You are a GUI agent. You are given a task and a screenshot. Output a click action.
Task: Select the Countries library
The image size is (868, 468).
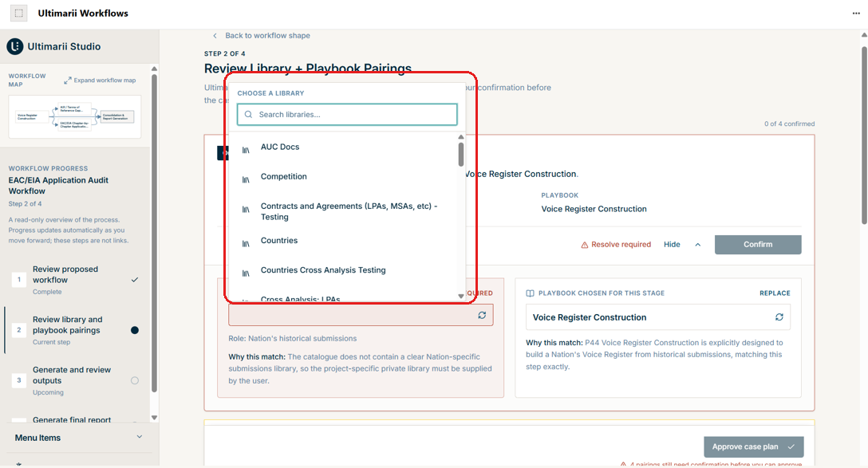pos(347,241)
